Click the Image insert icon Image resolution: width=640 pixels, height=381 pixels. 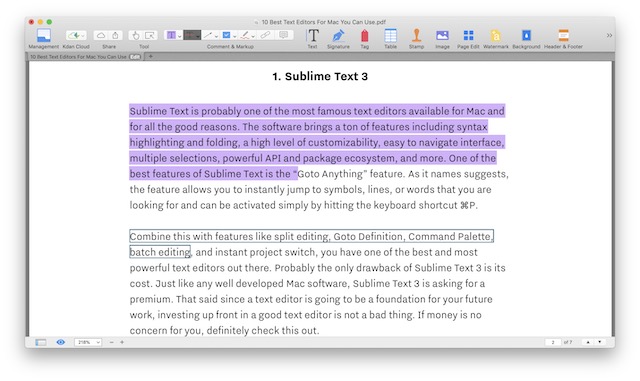pos(442,36)
